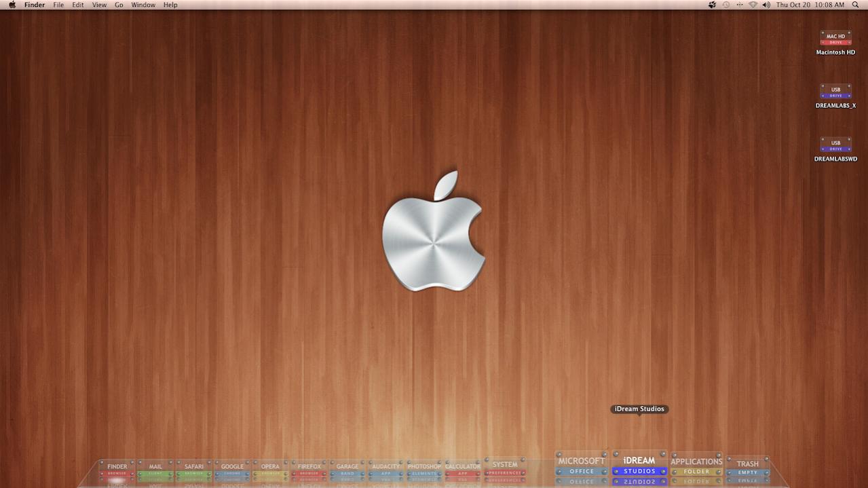Launch Audacity app from the dock
The height and width of the screenshot is (488, 868).
[x=386, y=469]
